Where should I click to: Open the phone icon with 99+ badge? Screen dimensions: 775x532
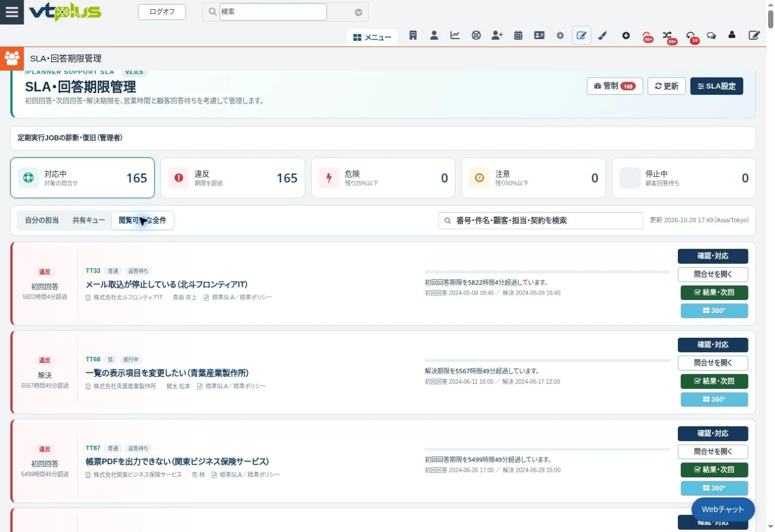(647, 36)
